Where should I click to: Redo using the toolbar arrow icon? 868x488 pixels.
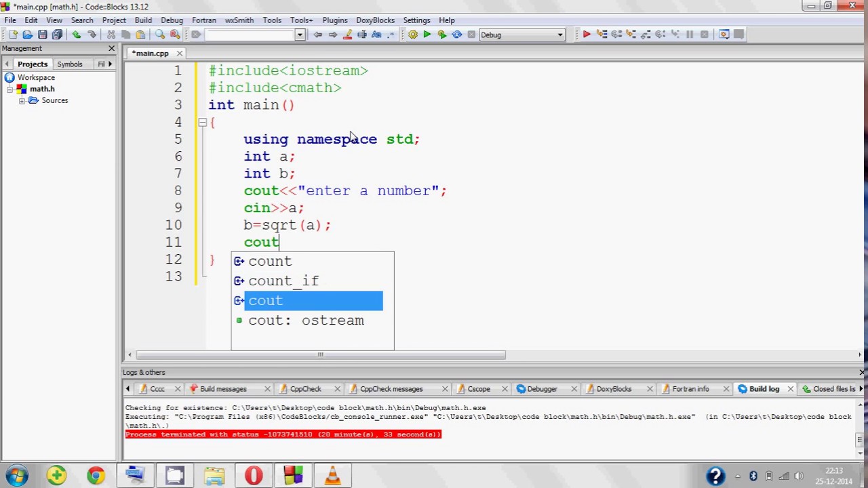click(92, 35)
